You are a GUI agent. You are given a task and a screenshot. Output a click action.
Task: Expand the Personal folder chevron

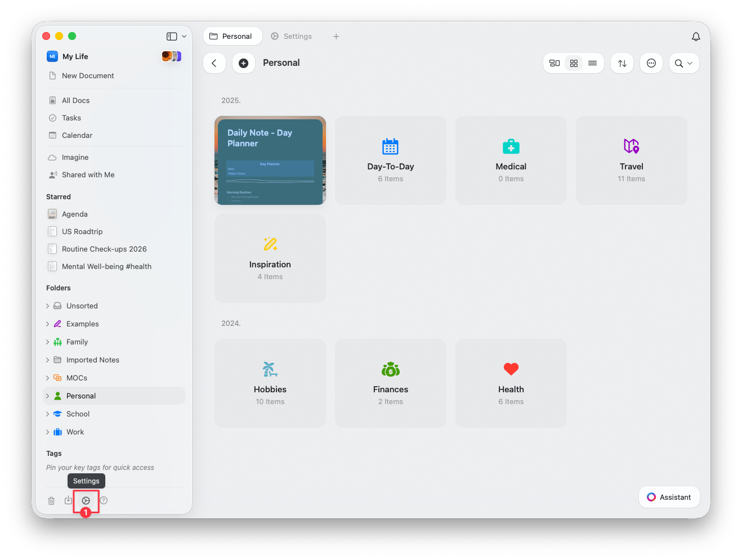pos(47,396)
